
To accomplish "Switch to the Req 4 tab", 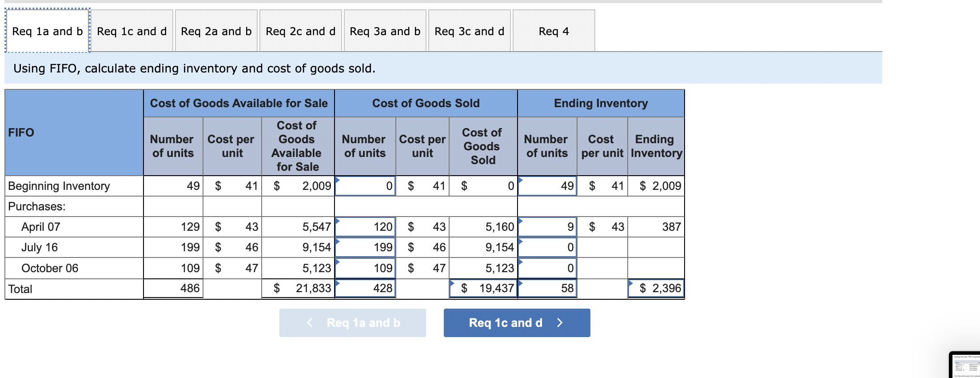I will coord(554,31).
